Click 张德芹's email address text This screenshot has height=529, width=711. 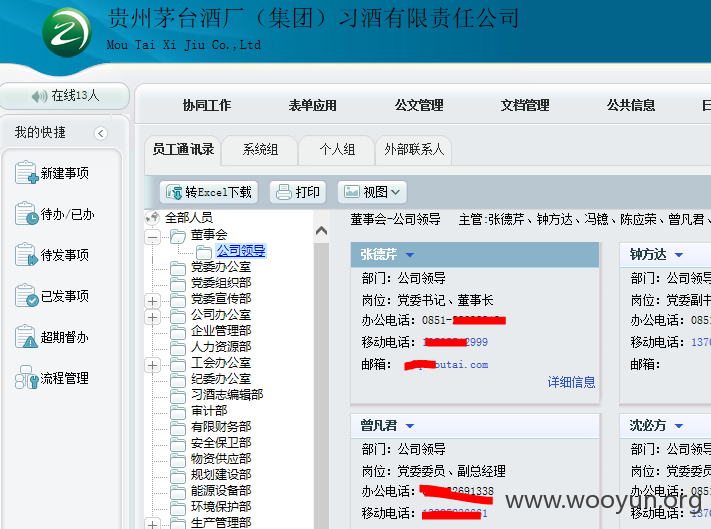click(x=447, y=364)
